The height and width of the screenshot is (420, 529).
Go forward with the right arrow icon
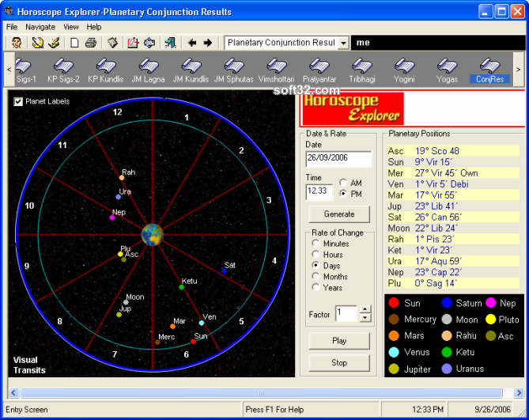click(208, 43)
